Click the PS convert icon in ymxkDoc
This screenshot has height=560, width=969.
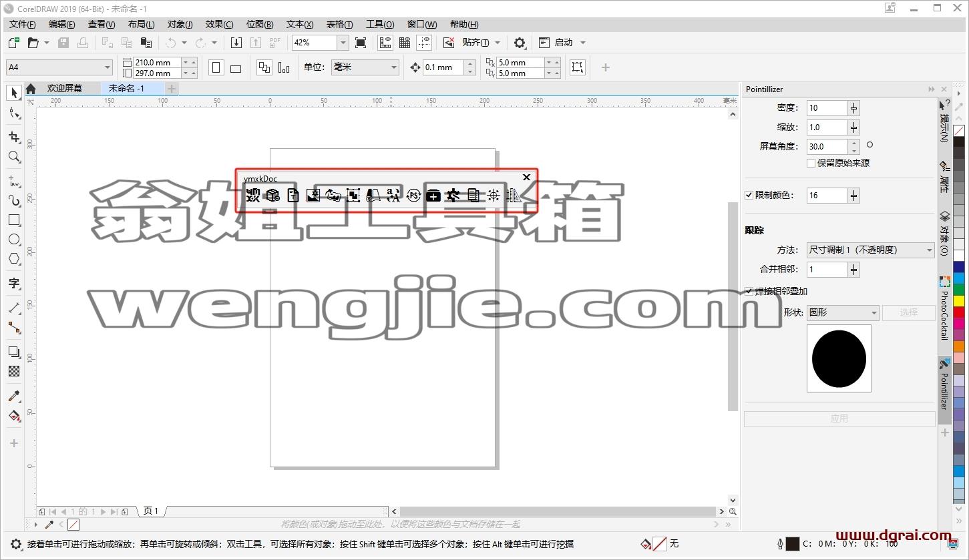tap(414, 195)
